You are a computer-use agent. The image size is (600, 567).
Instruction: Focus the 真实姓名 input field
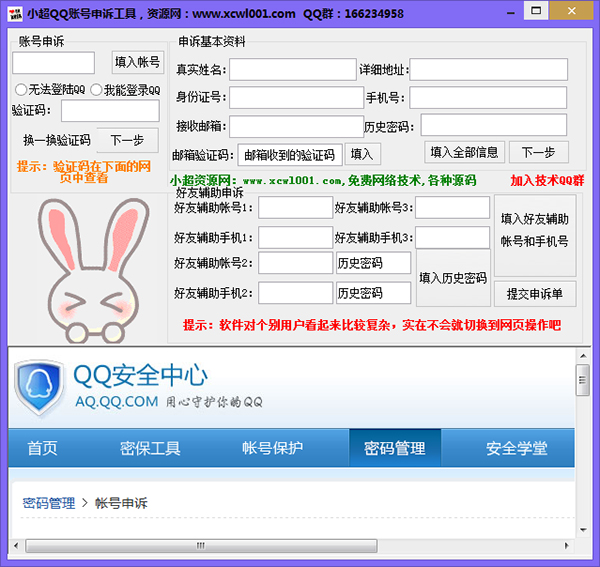tap(292, 70)
